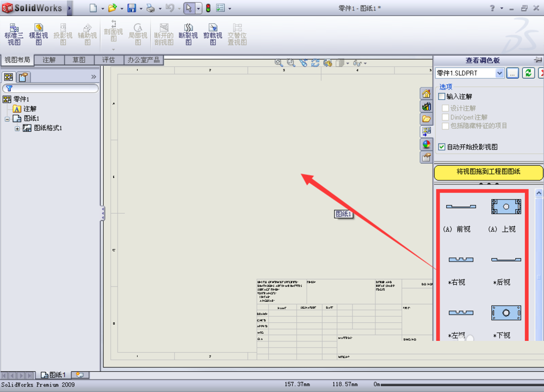Create a new document icon
544x392 pixels.
pyautogui.click(x=93, y=8)
